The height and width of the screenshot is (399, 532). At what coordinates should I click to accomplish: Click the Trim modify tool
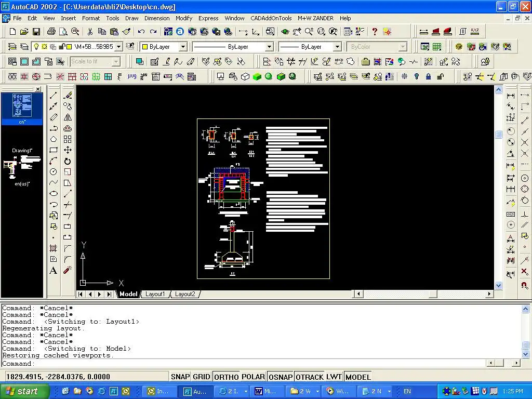point(68,204)
